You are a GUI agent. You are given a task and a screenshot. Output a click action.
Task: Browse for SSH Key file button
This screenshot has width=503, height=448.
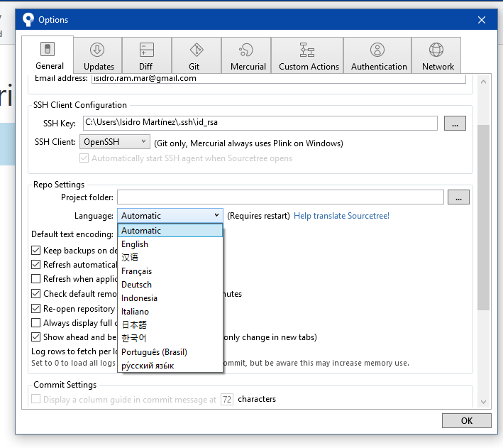coord(455,124)
